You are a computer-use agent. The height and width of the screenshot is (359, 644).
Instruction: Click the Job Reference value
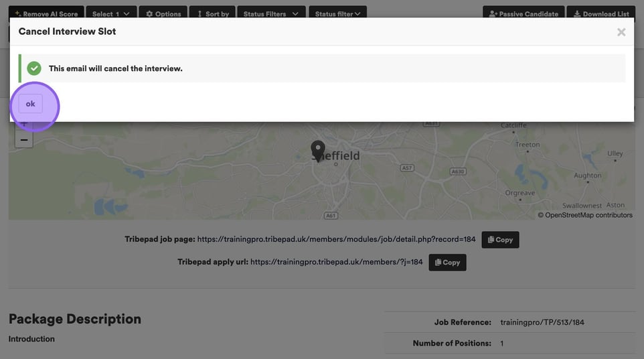542,322
